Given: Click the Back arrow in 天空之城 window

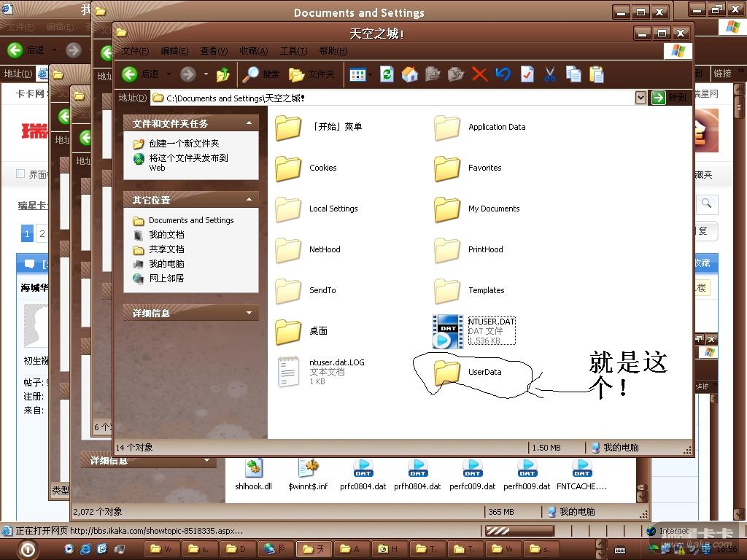Looking at the screenshot, I should pyautogui.click(x=130, y=74).
